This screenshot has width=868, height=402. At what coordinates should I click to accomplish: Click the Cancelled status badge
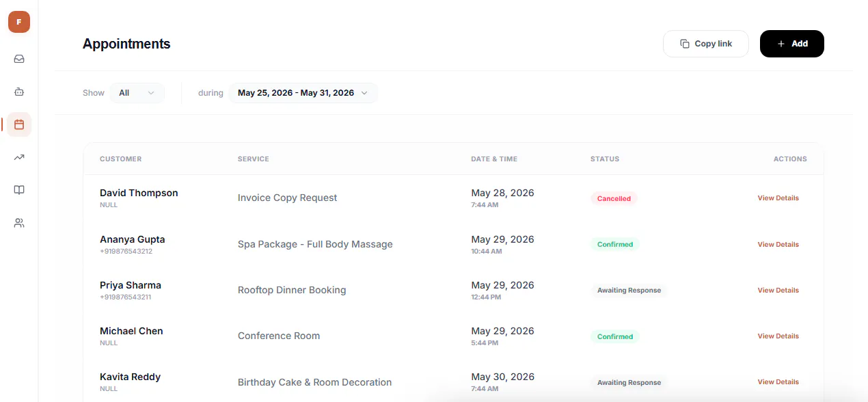point(614,199)
